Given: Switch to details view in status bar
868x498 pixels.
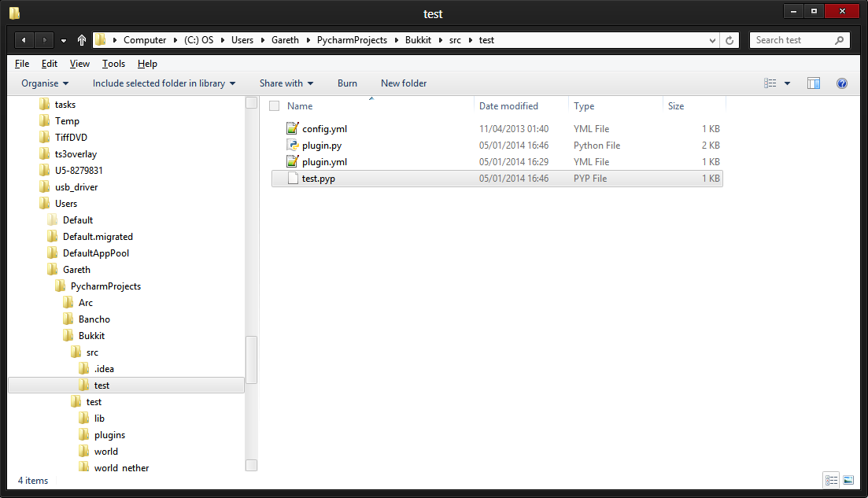Looking at the screenshot, I should click(x=832, y=480).
